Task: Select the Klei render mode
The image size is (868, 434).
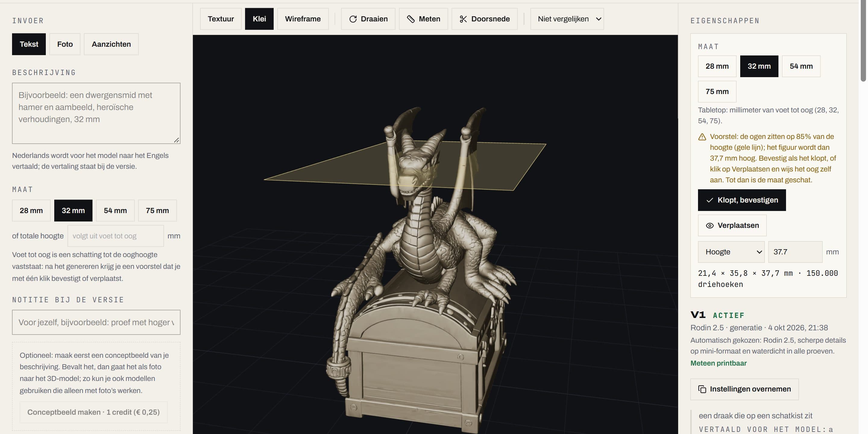Action: pyautogui.click(x=259, y=19)
